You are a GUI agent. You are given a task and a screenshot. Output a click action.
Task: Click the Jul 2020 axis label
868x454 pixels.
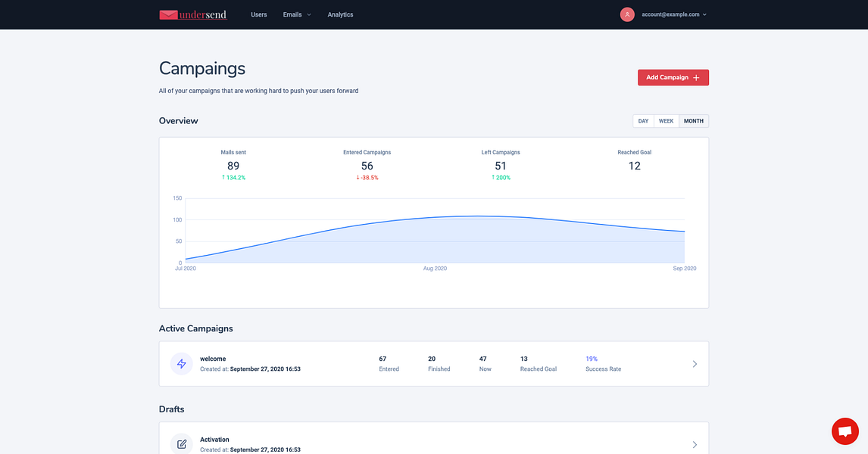pyautogui.click(x=186, y=268)
